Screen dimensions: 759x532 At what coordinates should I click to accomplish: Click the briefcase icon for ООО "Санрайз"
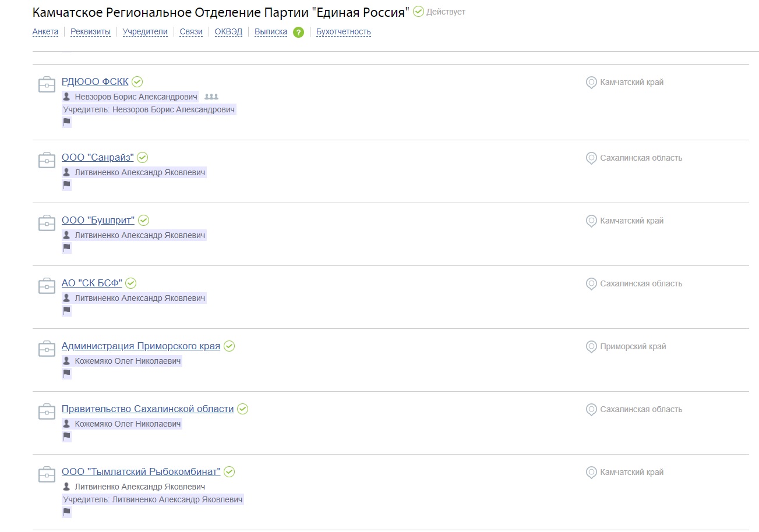coord(47,160)
